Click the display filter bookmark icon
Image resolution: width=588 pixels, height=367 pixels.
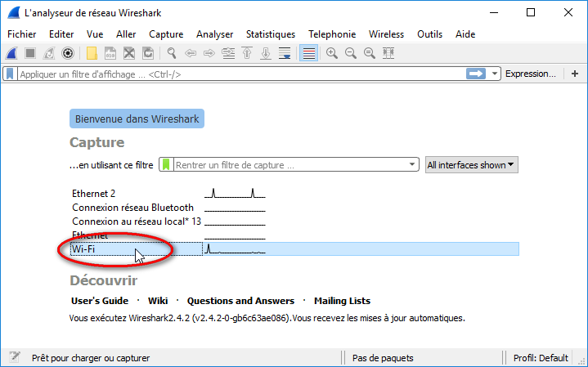point(10,74)
